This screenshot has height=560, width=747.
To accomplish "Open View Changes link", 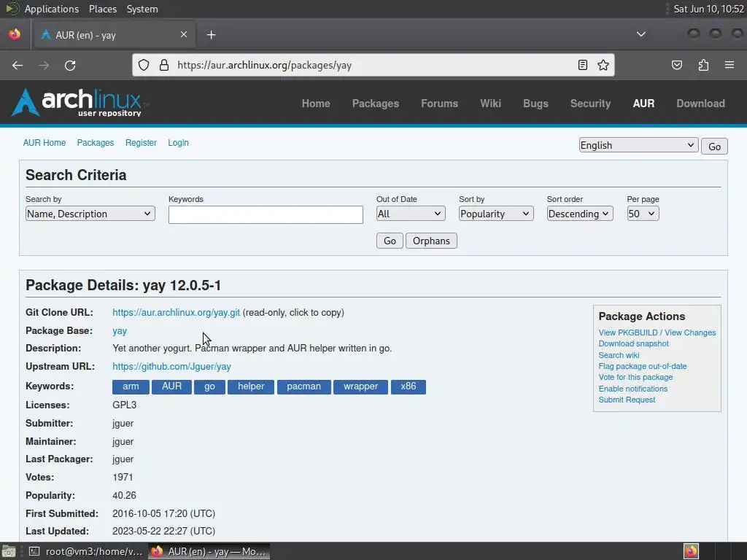I will tap(690, 332).
